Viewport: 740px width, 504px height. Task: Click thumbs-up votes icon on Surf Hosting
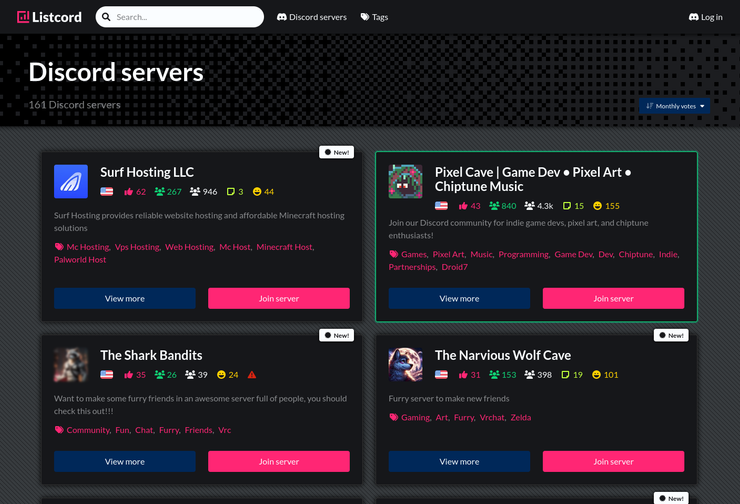click(128, 192)
